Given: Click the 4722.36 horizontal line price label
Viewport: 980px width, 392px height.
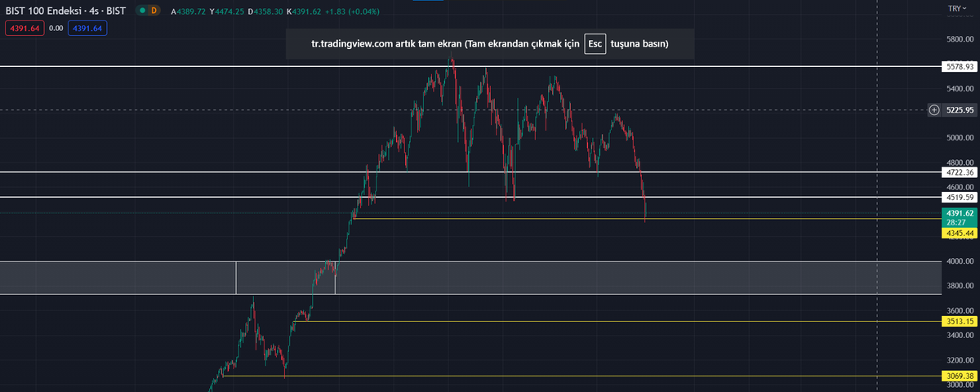Looking at the screenshot, I should click(958, 172).
